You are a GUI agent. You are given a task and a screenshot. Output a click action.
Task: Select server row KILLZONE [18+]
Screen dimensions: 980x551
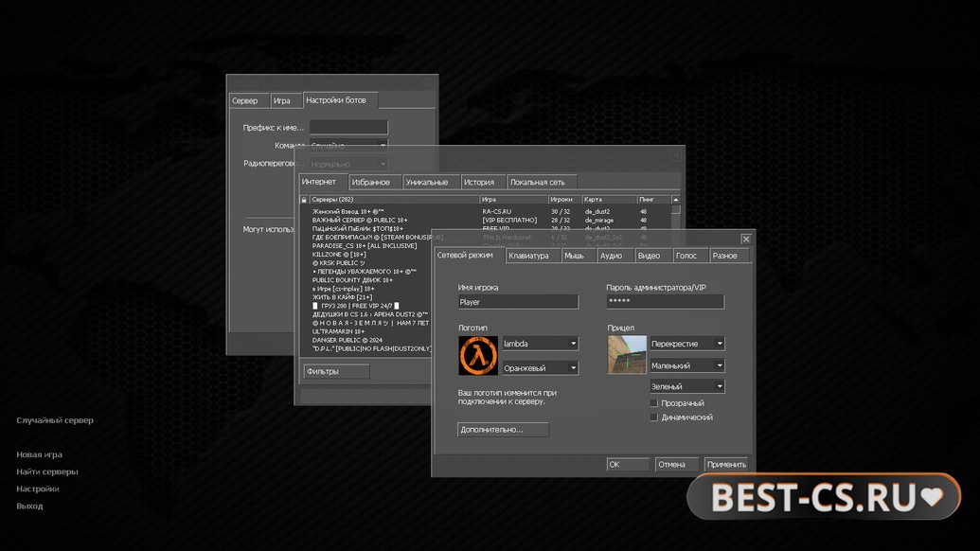coord(365,255)
